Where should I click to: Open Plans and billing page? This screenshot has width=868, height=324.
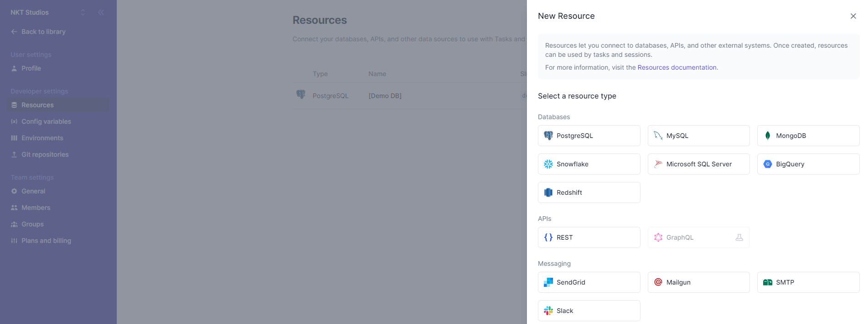[58, 241]
